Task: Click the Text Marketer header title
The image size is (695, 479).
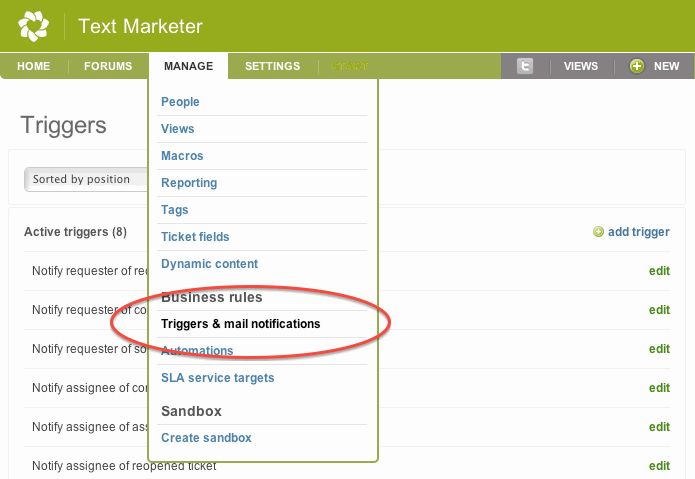Action: pyautogui.click(x=141, y=26)
